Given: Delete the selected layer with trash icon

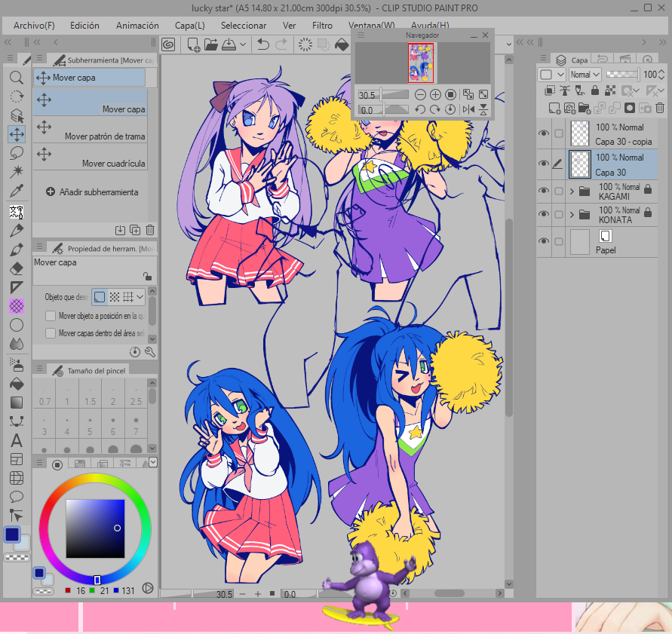Looking at the screenshot, I should 660,108.
